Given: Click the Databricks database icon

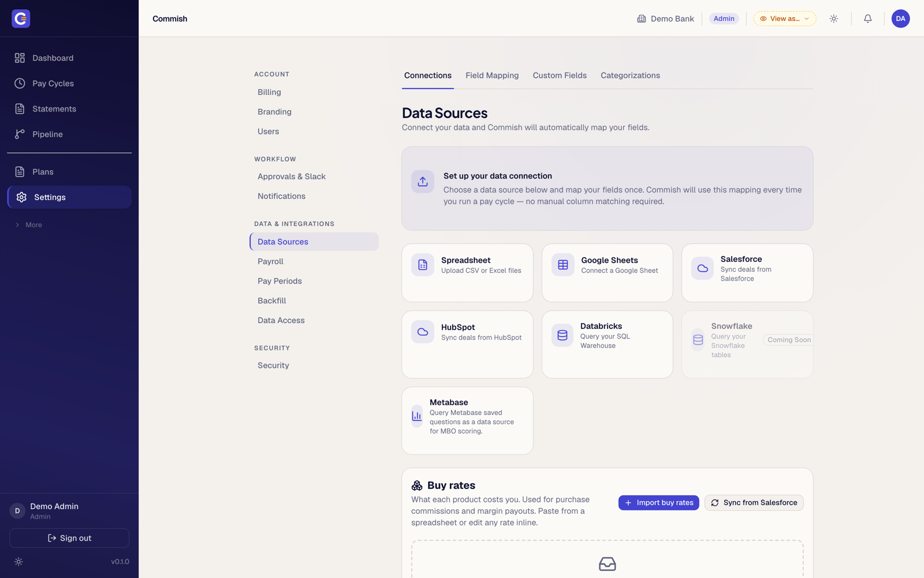Looking at the screenshot, I should click(x=562, y=335).
